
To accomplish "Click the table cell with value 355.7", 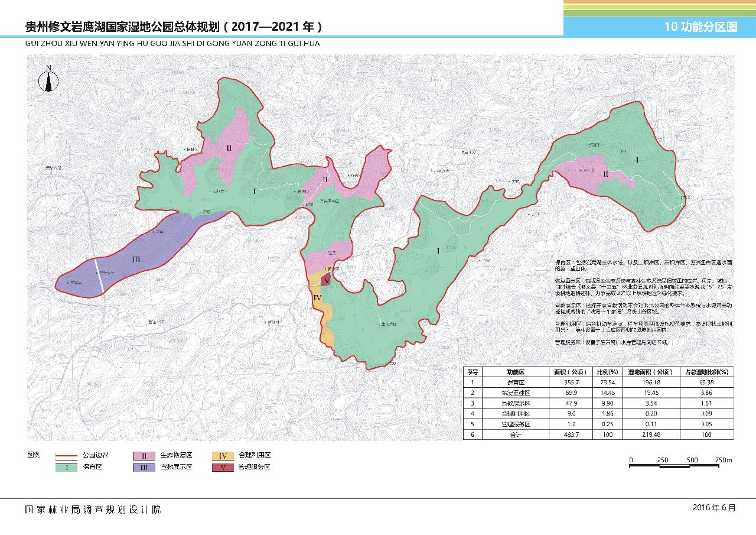I will tap(571, 382).
